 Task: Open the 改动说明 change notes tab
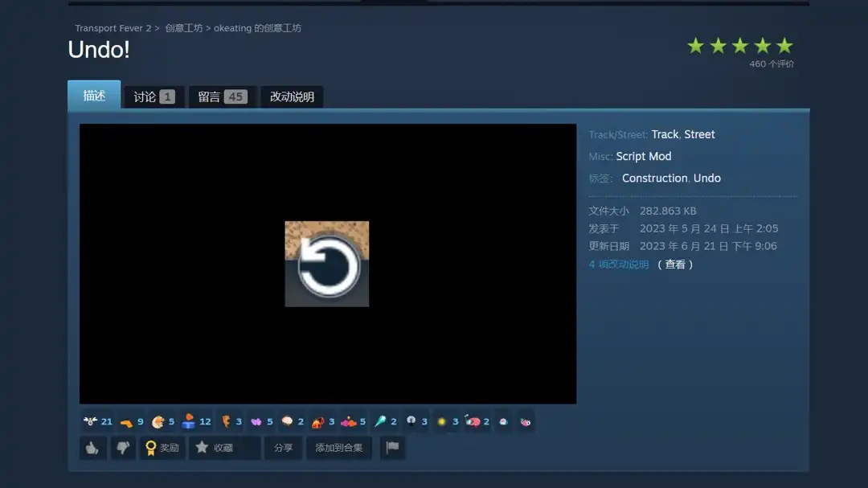coord(292,96)
